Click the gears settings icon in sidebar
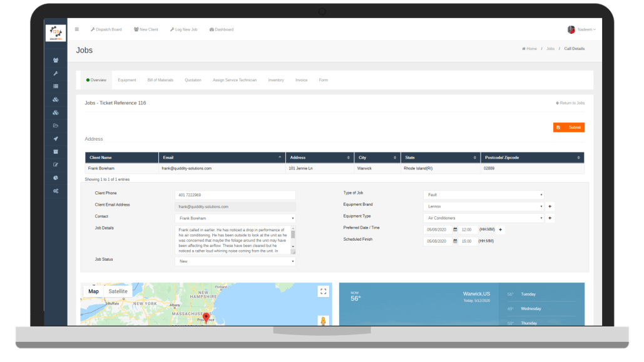Viewport: 644px width, 362px height. [x=56, y=191]
